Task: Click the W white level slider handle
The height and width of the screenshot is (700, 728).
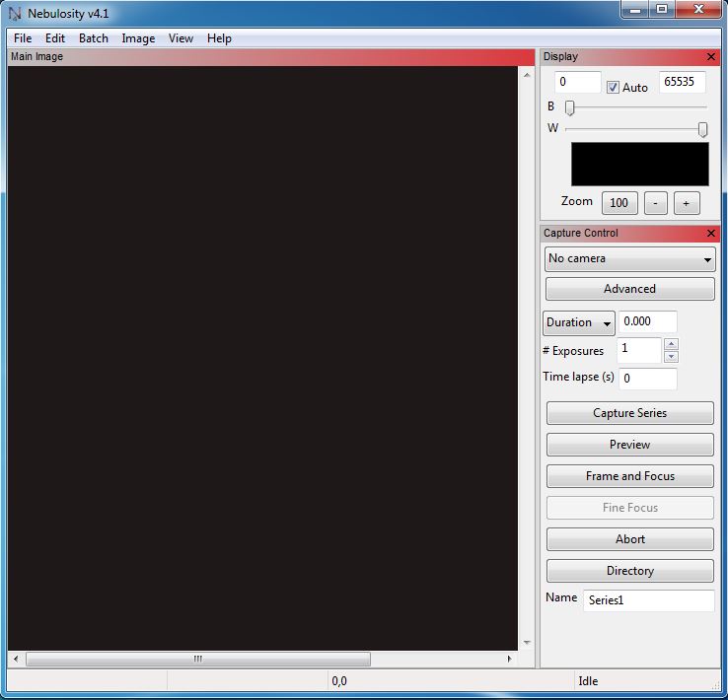Action: tap(703, 129)
